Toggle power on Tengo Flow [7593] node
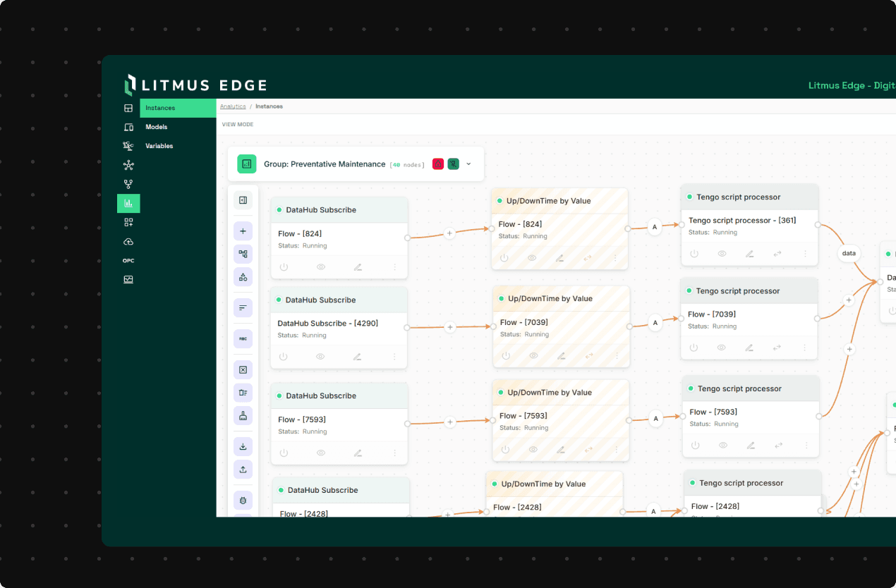896x588 pixels. point(695,446)
